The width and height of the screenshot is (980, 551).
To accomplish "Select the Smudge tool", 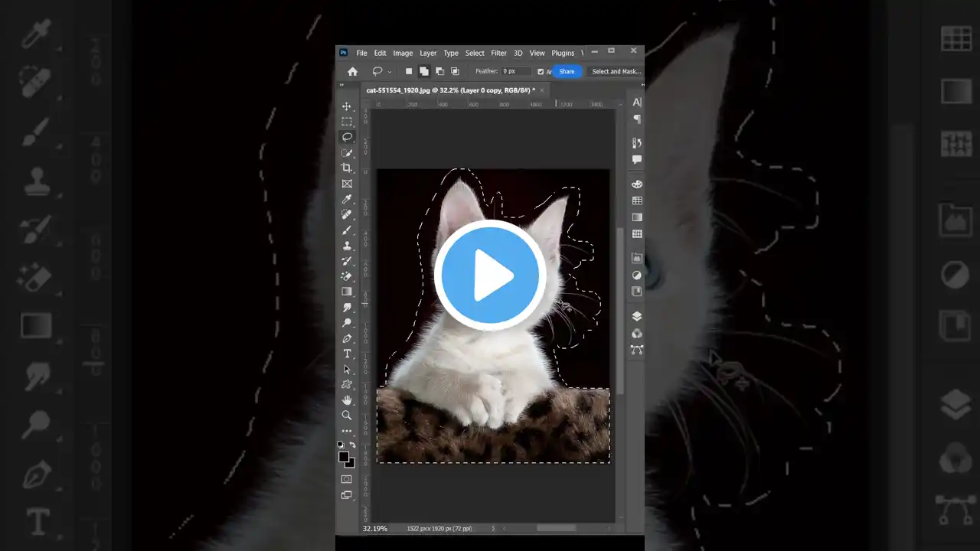I will (347, 307).
